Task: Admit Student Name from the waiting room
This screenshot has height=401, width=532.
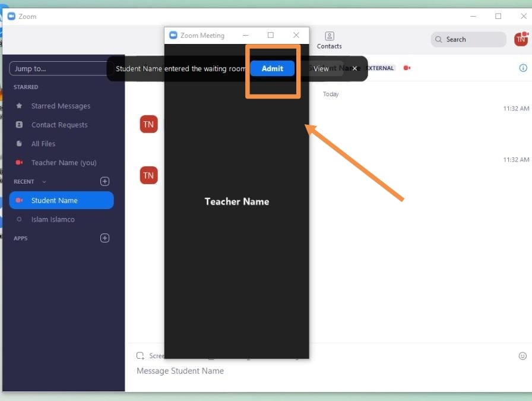Action: coord(273,68)
